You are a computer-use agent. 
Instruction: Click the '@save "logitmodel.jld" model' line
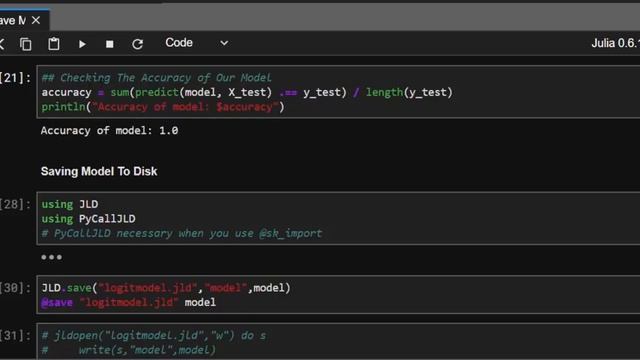129,302
